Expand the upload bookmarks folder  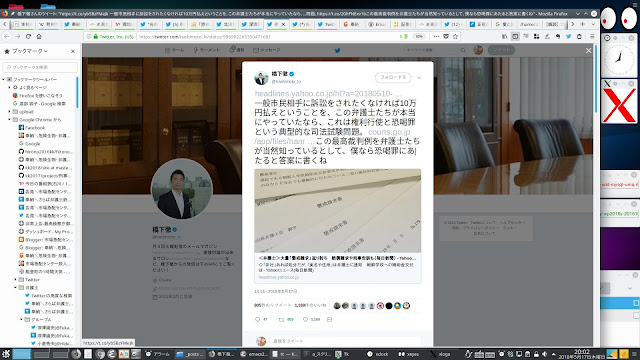[x=9, y=111]
